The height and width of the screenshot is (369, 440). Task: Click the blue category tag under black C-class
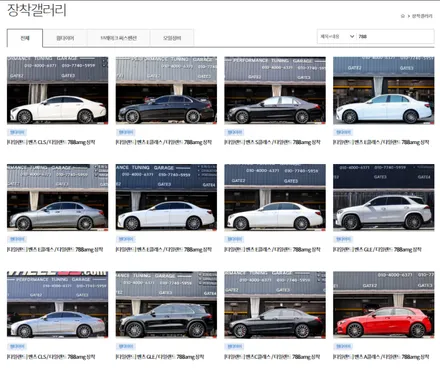point(234,347)
